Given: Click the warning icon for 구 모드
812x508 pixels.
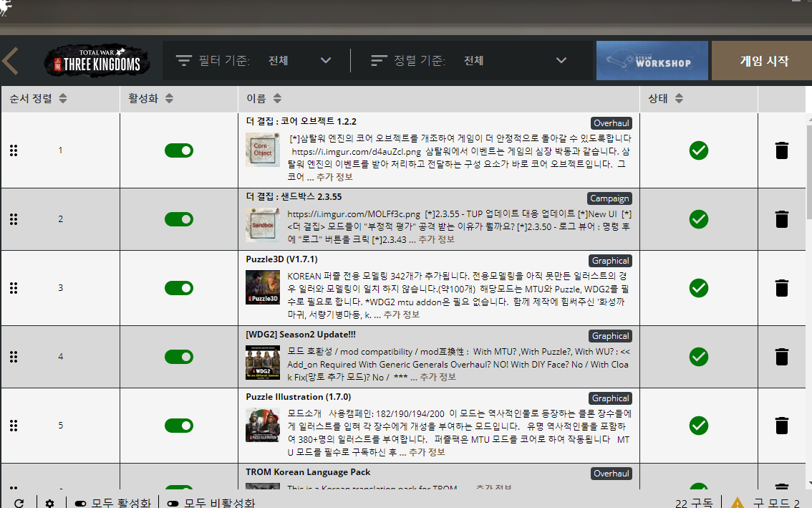Looking at the screenshot, I should point(737,503).
